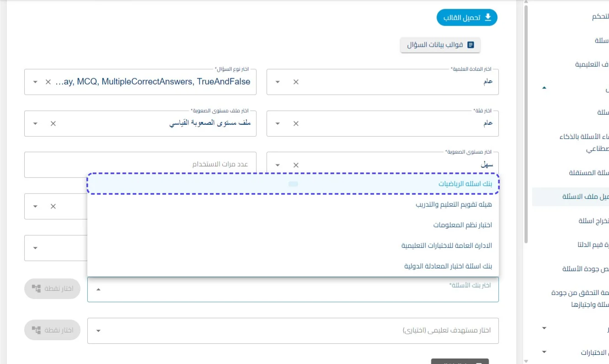Expand the الاختبارات sidebar section arrow
This screenshot has width=609, height=364.
[x=544, y=352]
